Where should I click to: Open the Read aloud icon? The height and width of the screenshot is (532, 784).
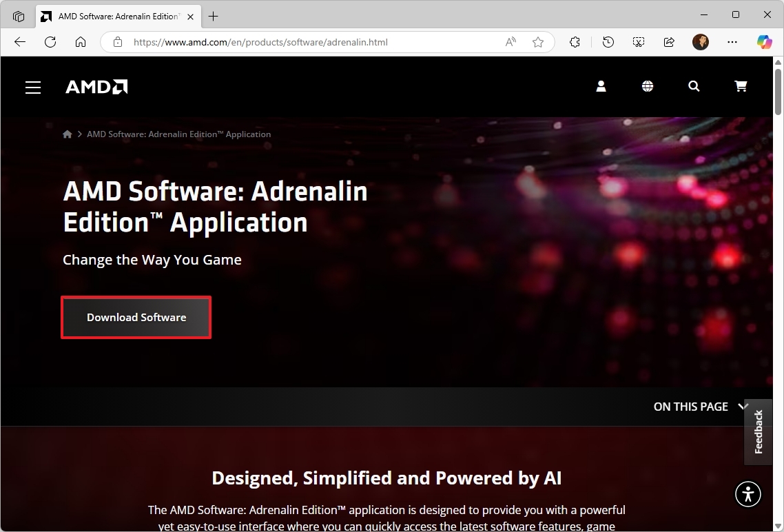point(510,42)
